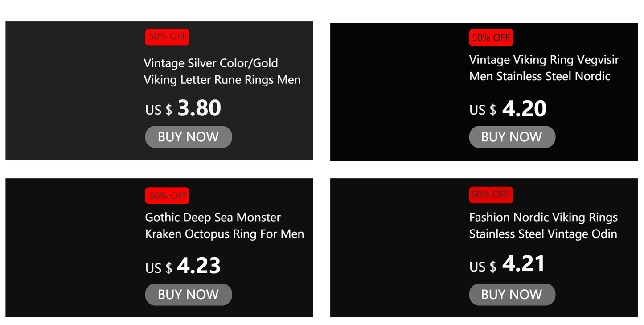This screenshot has height=325, width=644.
Task: Select the US $ 4.23 price
Action: 183,267
